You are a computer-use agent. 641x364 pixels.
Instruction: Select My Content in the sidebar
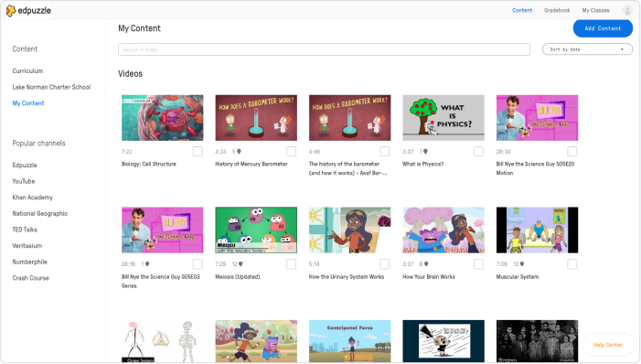[x=28, y=103]
